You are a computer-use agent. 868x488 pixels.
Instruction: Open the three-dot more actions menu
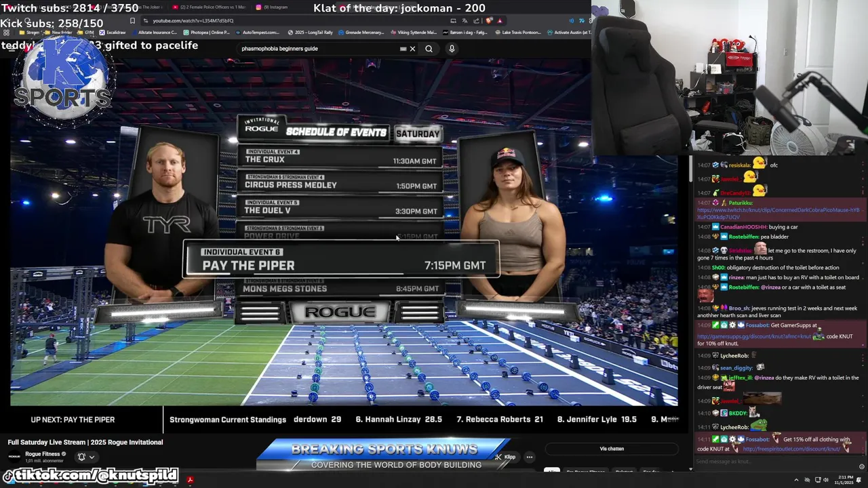[530, 457]
